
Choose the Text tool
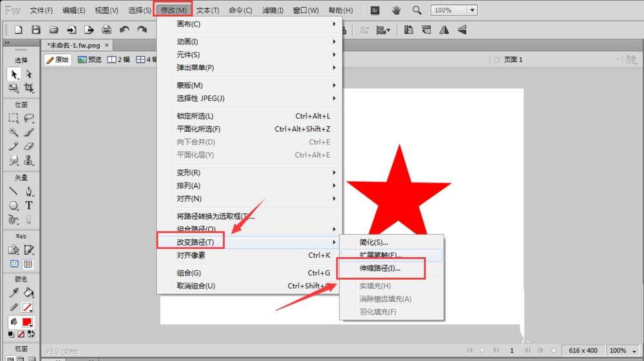tap(29, 205)
